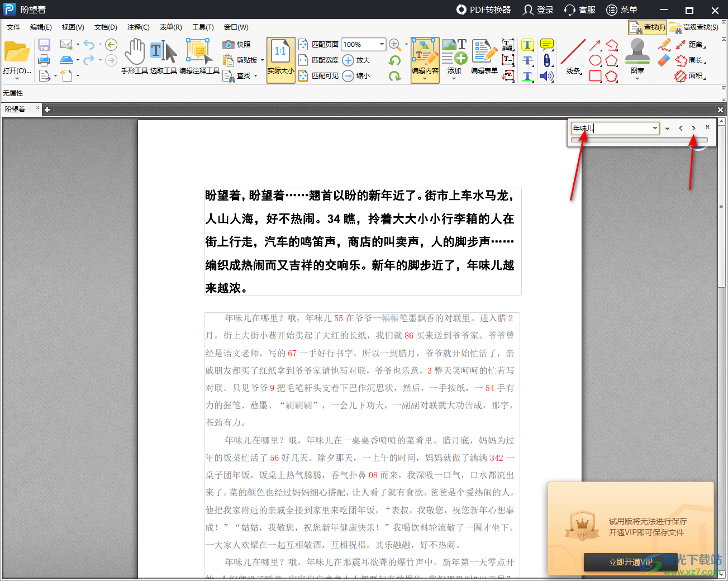Rotate view counterclockwise icon

click(394, 60)
